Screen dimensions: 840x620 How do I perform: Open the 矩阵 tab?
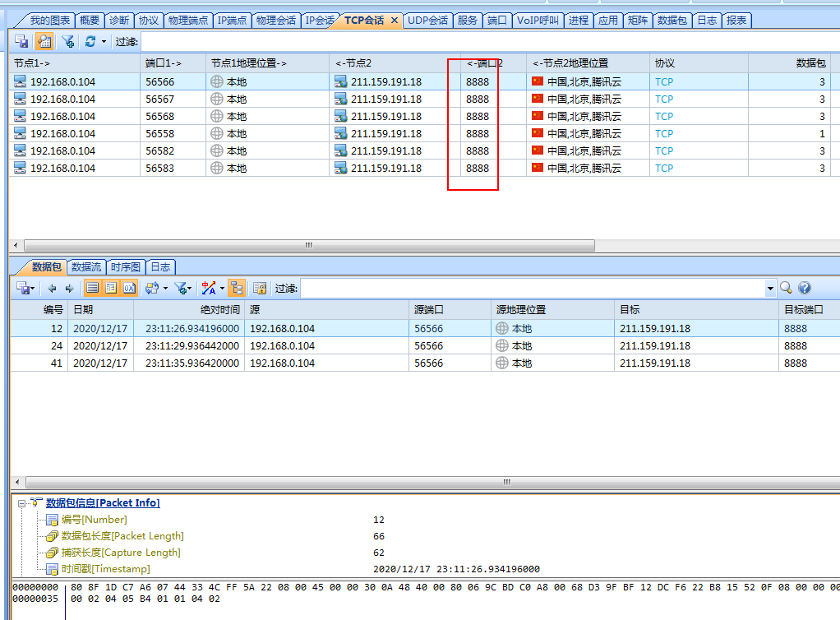point(638,21)
